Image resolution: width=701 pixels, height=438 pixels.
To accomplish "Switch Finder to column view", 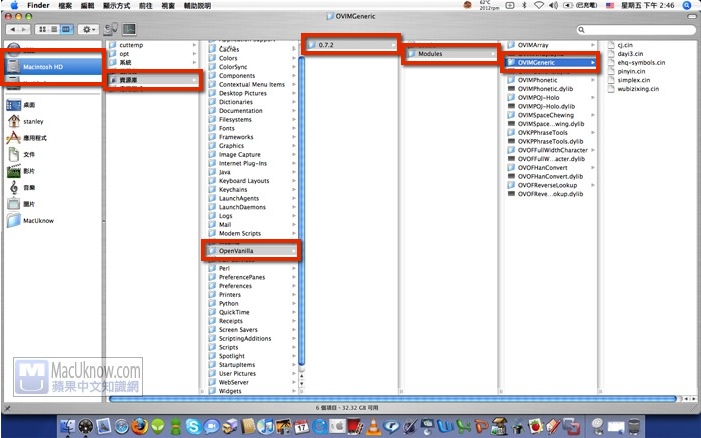I will pos(66,29).
